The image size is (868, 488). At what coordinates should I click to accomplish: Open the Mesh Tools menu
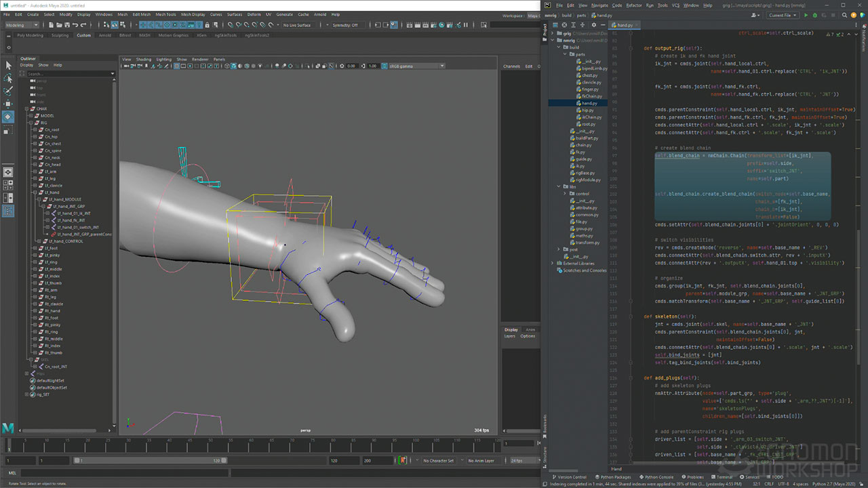point(165,14)
